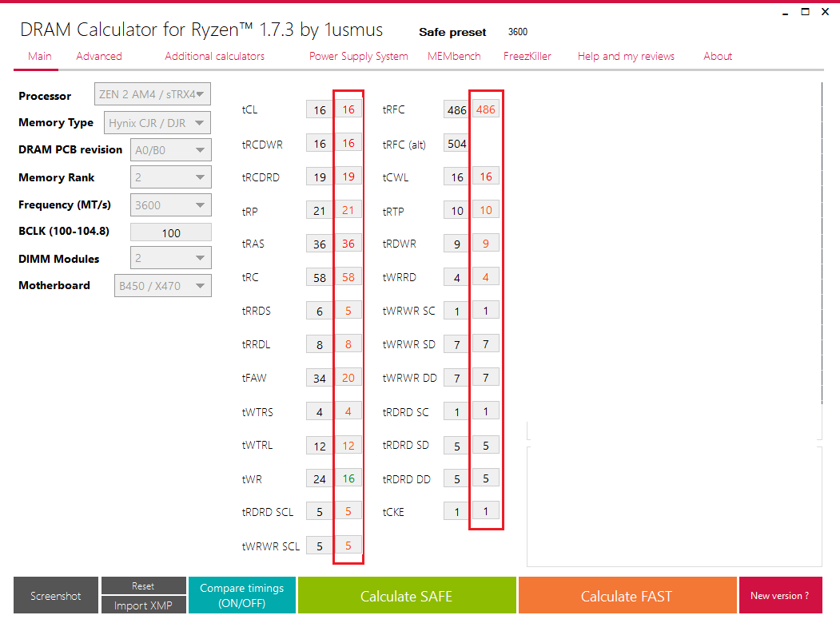840x631 pixels.
Task: Select the tWRWR SD calculated value
Action: [x=457, y=345]
